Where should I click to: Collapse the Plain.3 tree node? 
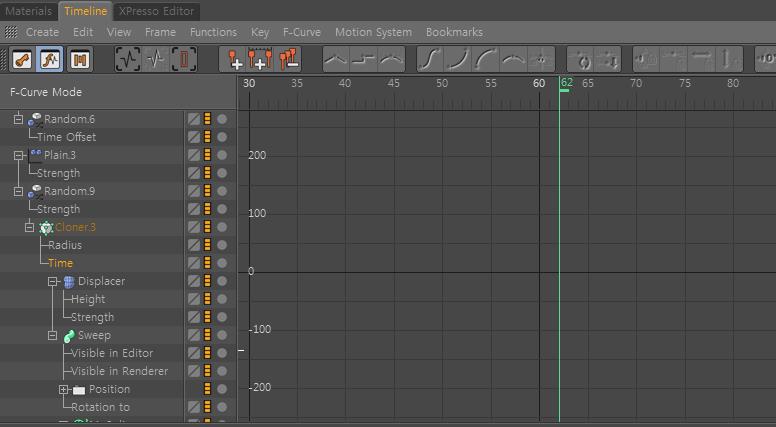pyautogui.click(x=18, y=155)
